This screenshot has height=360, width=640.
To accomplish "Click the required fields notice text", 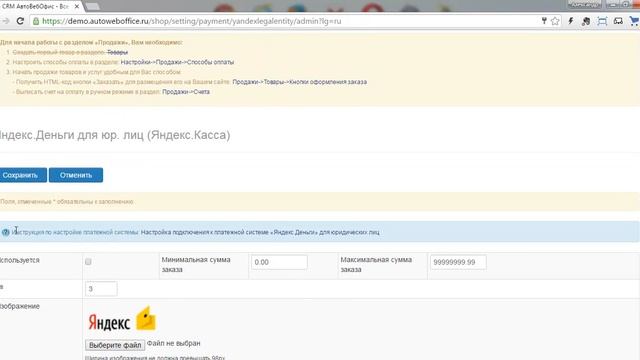I will point(67,202).
